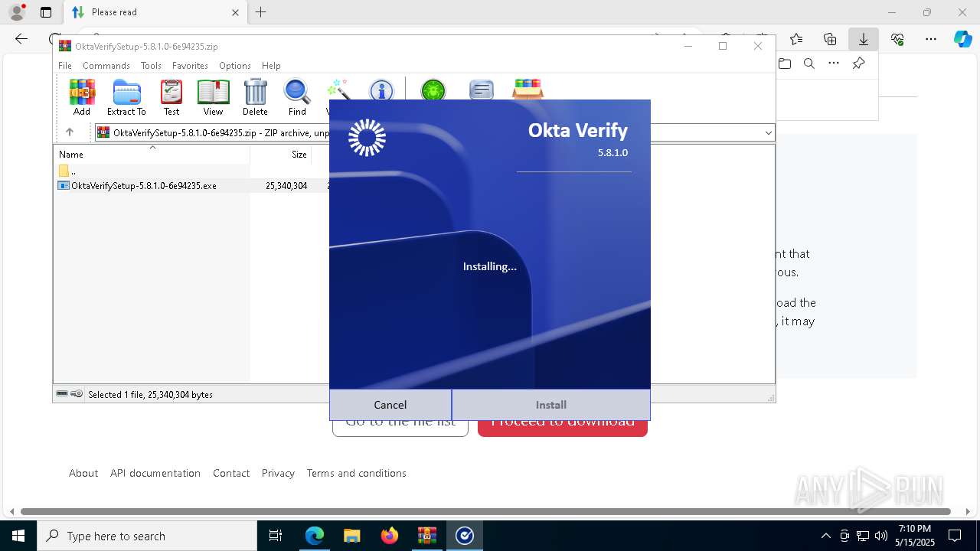
Task: Click the Okta Verify taskbar icon
Action: pyautogui.click(x=465, y=536)
